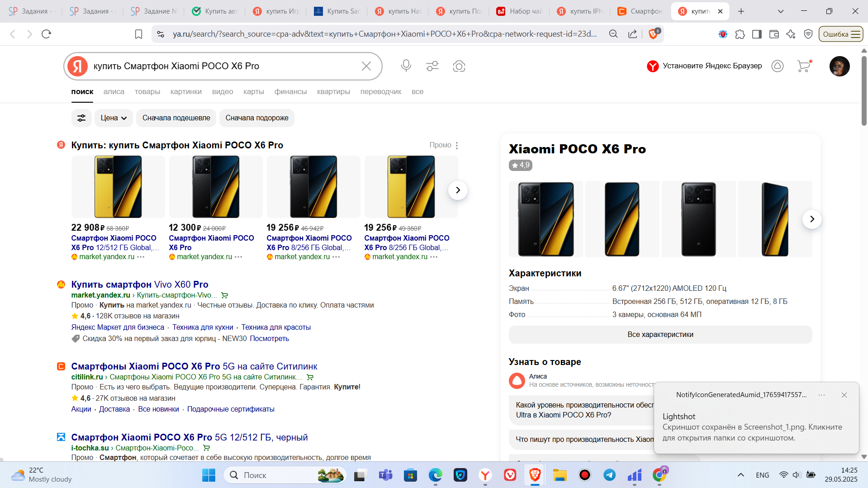Open Telegram from the taskbar

pos(609,475)
